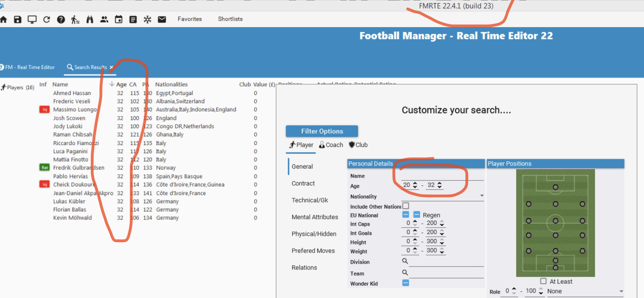Click the envelope mail icon
Image resolution: width=644 pixels, height=298 pixels.
point(162,19)
